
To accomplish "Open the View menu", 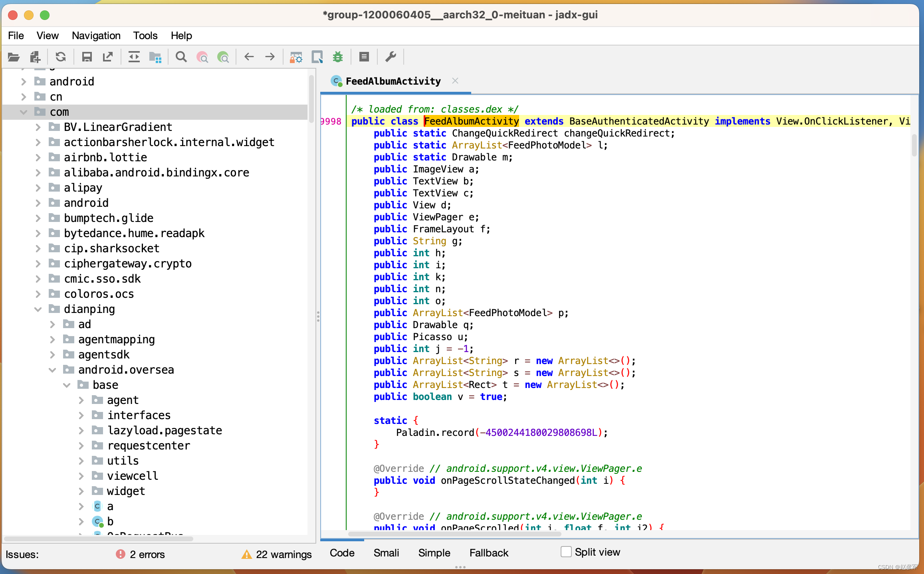I will coord(48,36).
